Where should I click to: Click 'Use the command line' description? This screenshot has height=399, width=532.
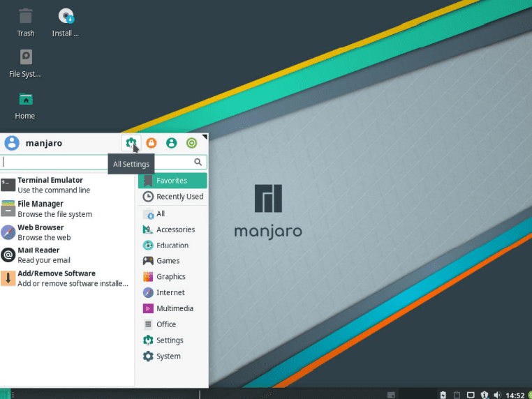54,190
